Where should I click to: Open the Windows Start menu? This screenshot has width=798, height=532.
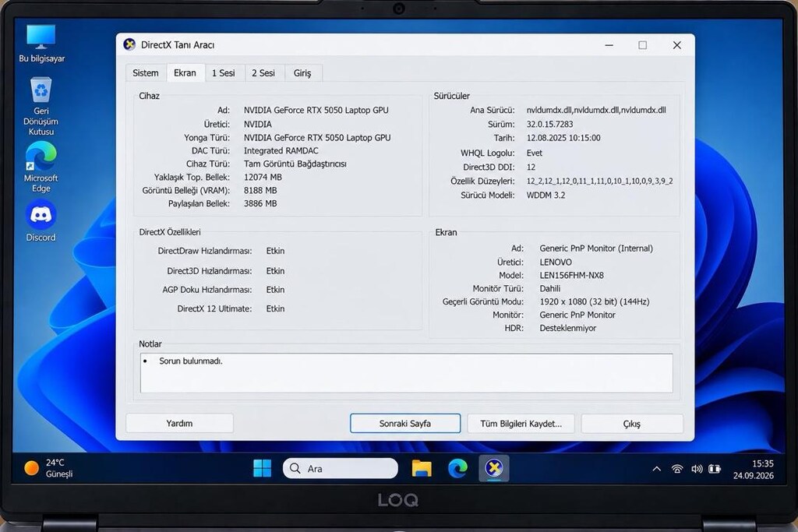(262, 468)
